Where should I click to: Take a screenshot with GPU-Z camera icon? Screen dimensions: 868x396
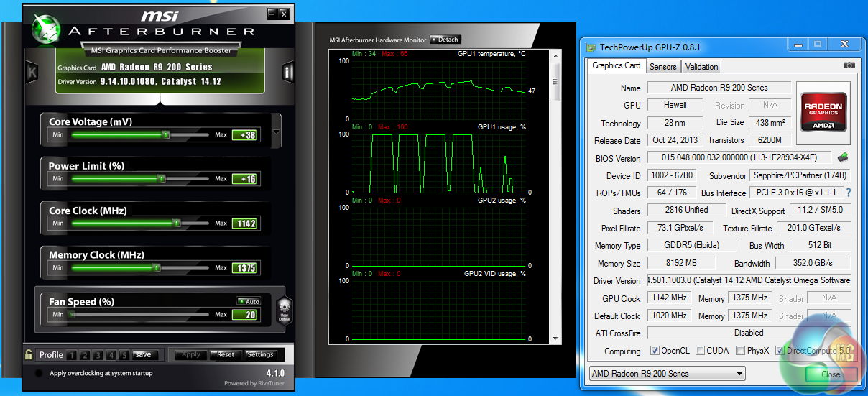849,65
